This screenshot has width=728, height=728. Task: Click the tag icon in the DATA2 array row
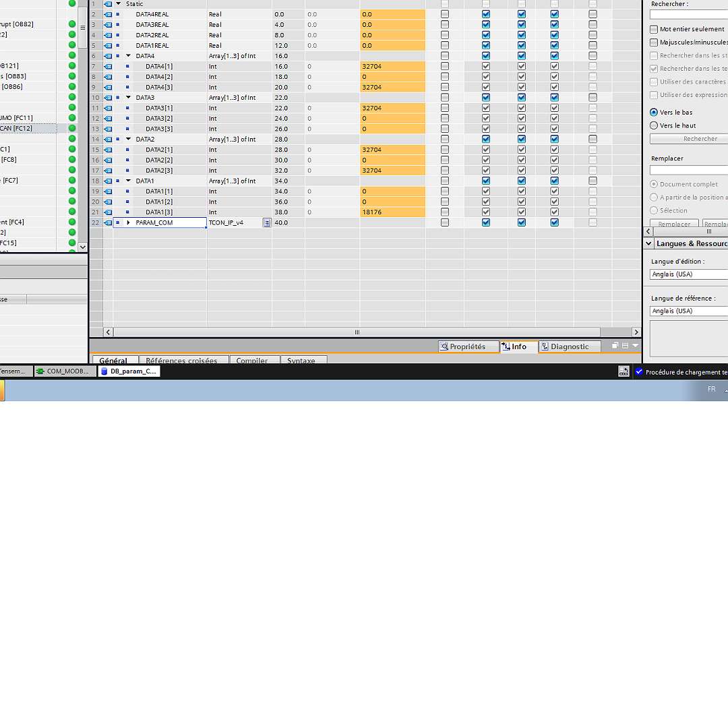pyautogui.click(x=108, y=140)
